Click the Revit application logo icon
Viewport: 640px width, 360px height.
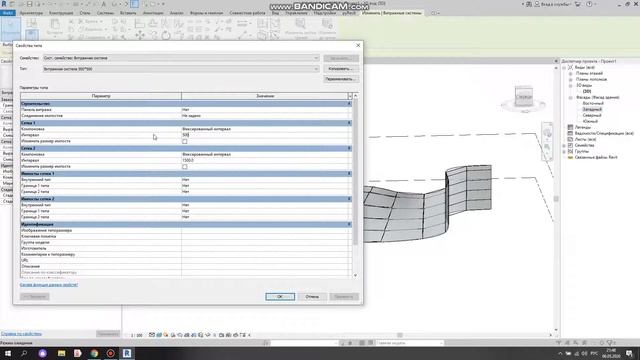[4, 4]
